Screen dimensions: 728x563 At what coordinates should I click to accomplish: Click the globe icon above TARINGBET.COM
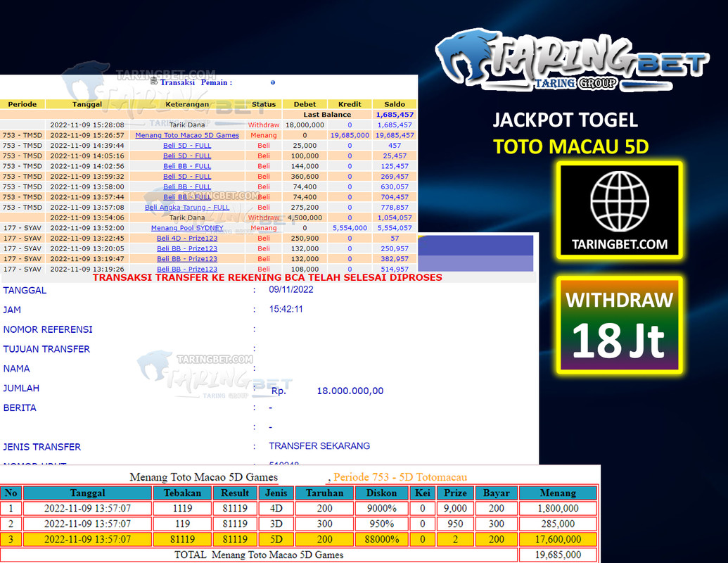(x=620, y=201)
